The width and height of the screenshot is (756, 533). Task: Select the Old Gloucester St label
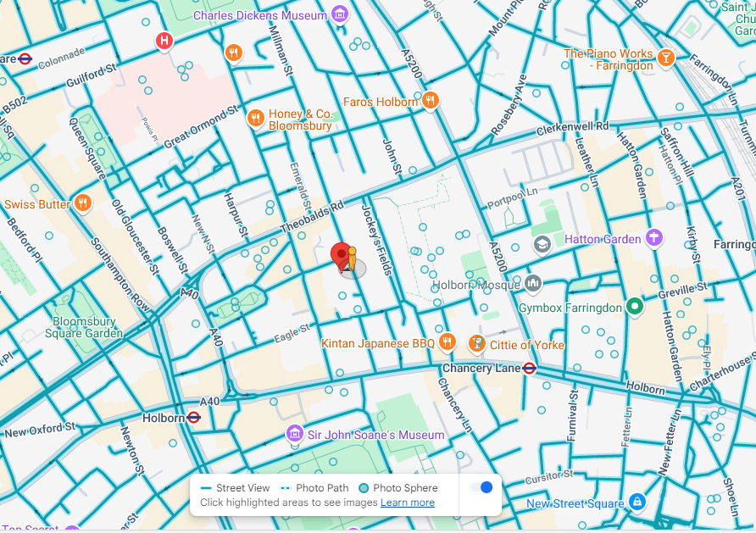(x=136, y=237)
